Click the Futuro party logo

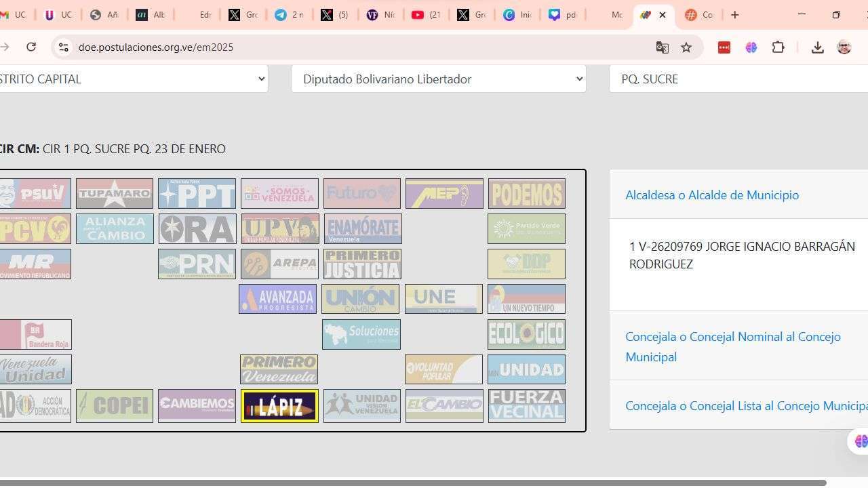tap(362, 193)
